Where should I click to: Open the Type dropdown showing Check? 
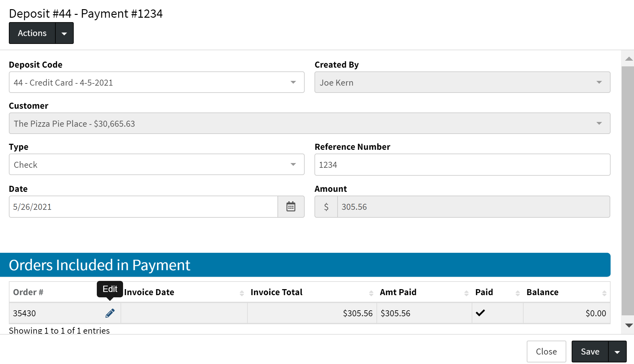tap(157, 165)
